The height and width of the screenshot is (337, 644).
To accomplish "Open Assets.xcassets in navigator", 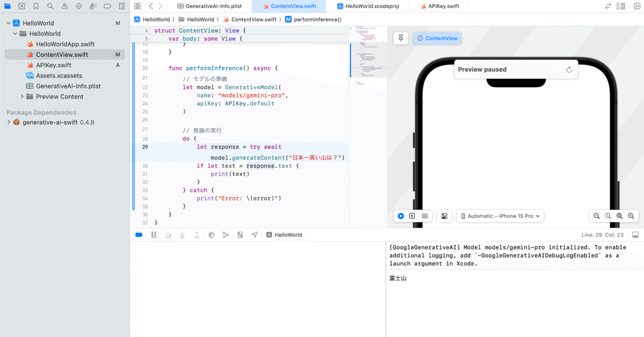I will [x=59, y=76].
